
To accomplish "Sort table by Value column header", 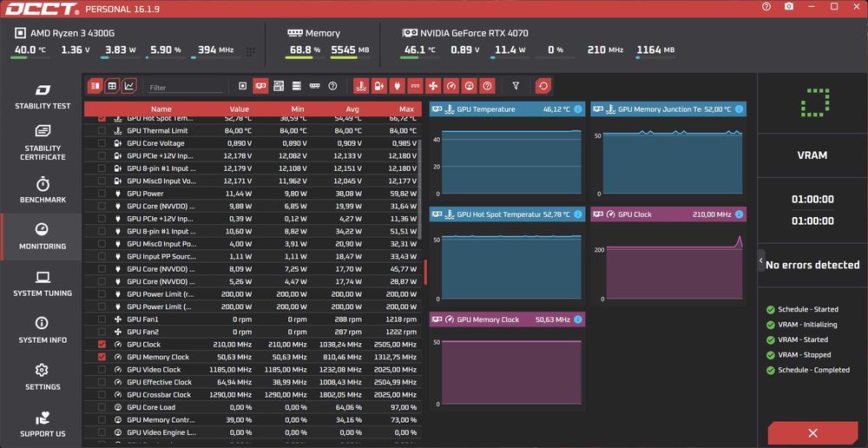I will pos(240,109).
